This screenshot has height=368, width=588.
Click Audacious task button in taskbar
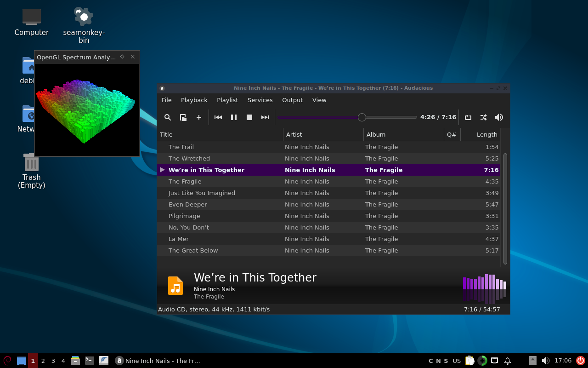(x=158, y=361)
